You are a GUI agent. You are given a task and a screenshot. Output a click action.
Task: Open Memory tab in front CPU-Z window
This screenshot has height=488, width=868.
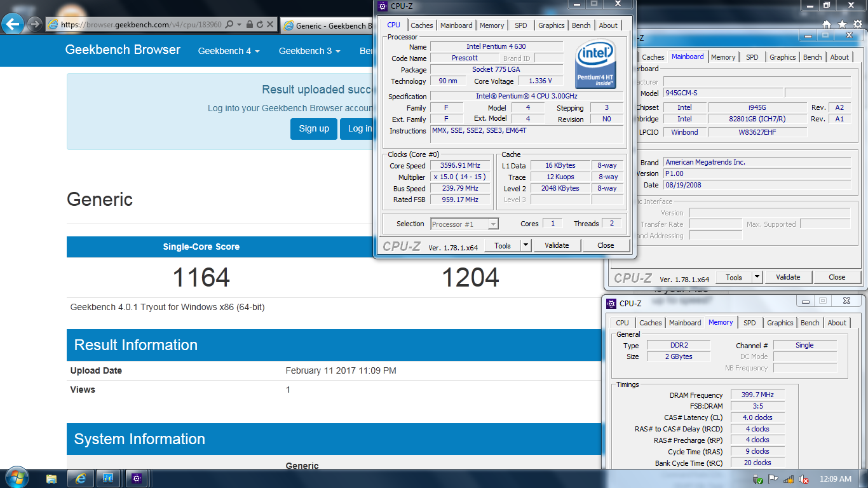coord(492,25)
